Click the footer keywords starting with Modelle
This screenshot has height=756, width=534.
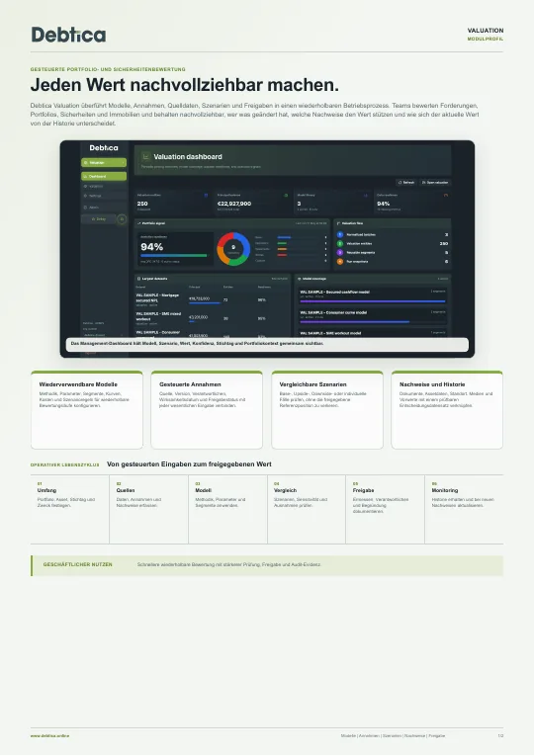click(393, 736)
